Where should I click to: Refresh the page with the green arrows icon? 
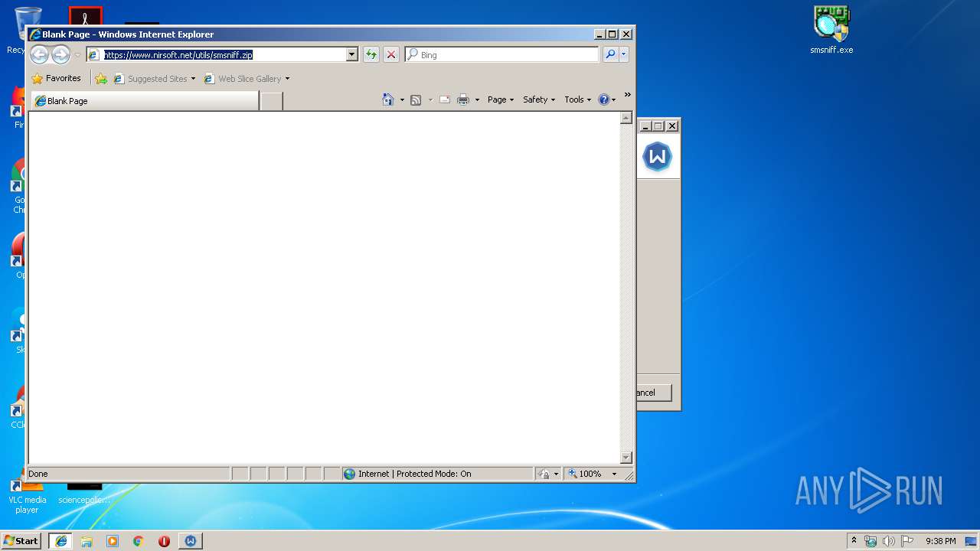(371, 54)
